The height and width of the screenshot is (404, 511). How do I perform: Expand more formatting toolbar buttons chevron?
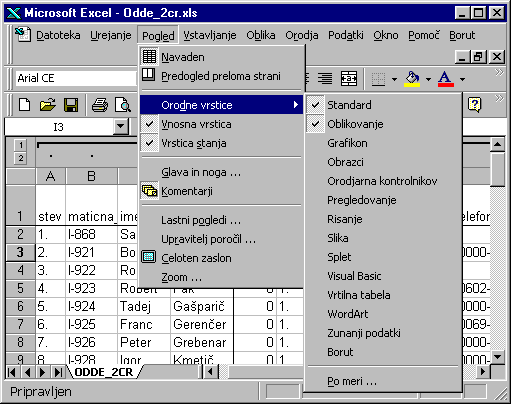pyautogui.click(x=498, y=72)
